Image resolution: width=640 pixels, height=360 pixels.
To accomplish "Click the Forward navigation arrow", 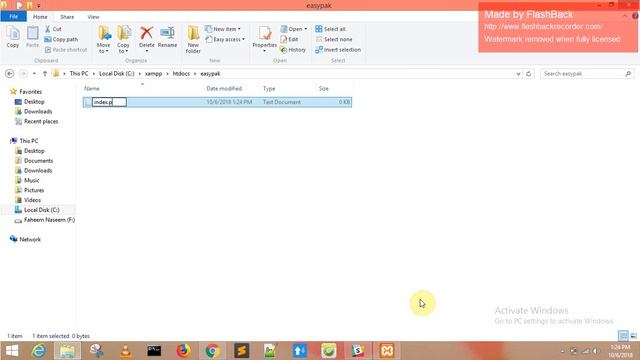I will pyautogui.click(x=23, y=73).
